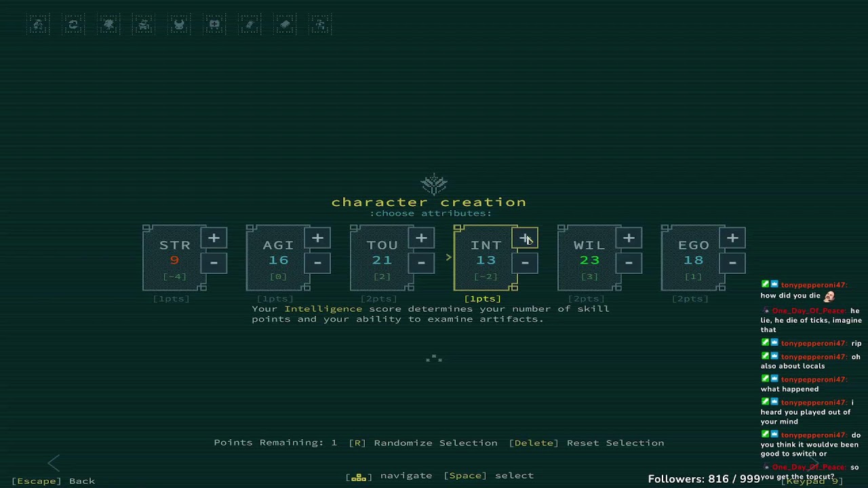The height and width of the screenshot is (488, 868).
Task: Increase TOU with its plus button
Action: pyautogui.click(x=421, y=238)
